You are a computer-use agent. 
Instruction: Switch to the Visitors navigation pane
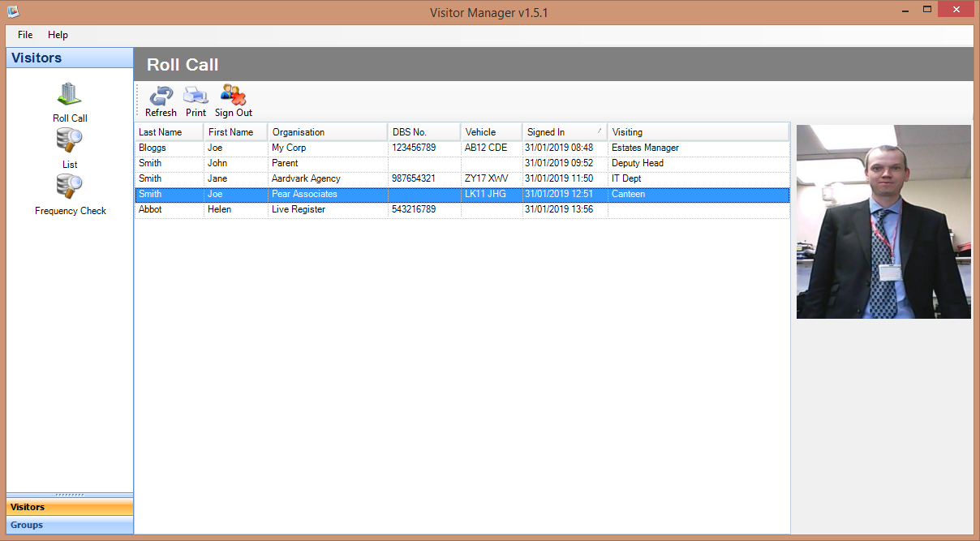click(70, 507)
